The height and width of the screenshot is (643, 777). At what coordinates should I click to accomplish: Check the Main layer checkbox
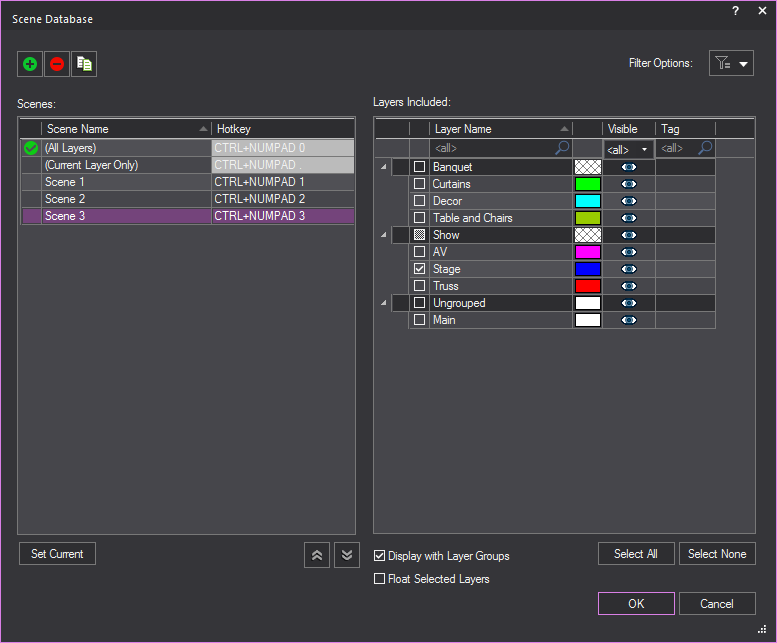pos(419,320)
